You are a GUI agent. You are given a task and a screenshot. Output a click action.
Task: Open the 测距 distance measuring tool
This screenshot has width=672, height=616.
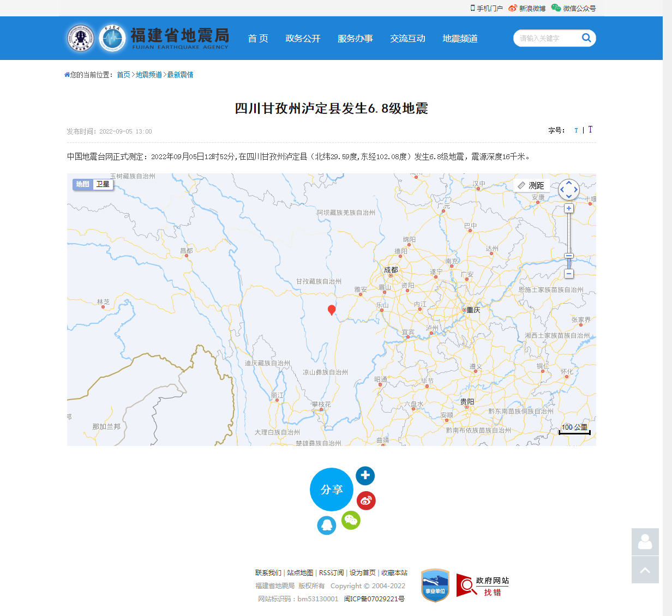[531, 185]
